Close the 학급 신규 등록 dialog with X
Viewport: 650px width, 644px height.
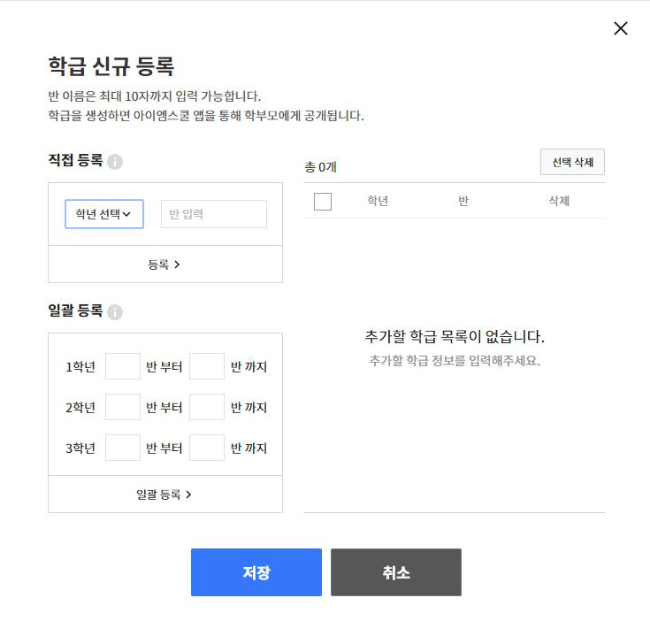(621, 28)
